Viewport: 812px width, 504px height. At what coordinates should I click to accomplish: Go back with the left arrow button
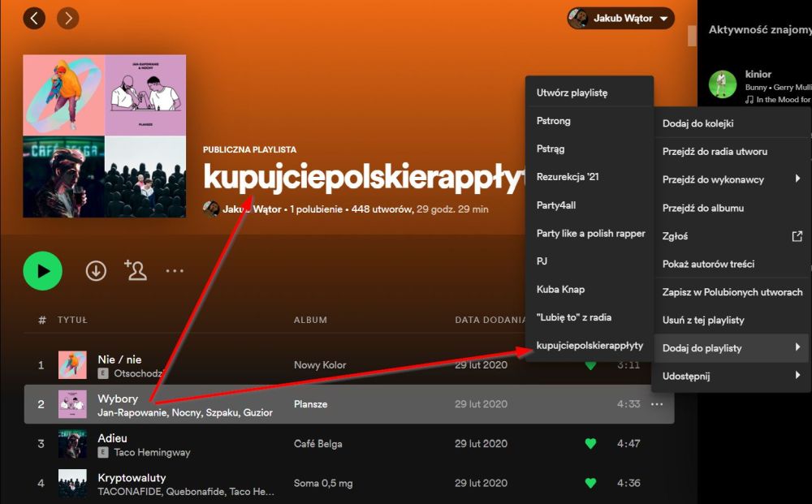pos(34,18)
